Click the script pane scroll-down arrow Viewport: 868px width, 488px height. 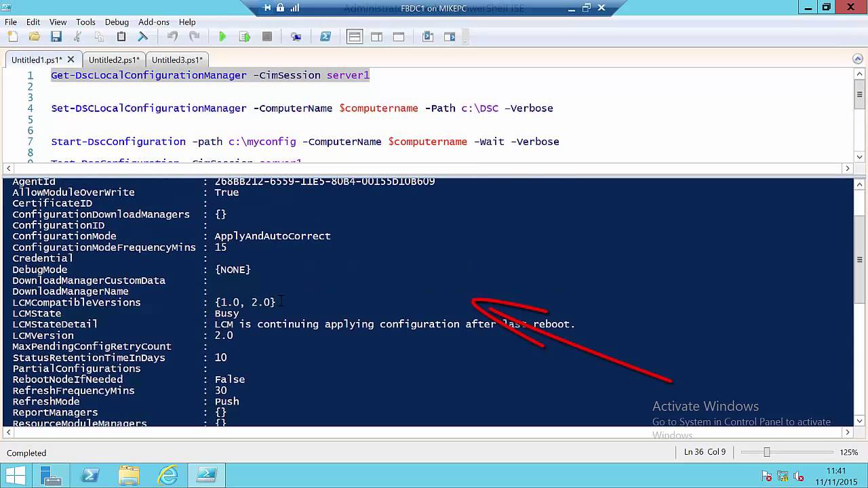tap(859, 157)
